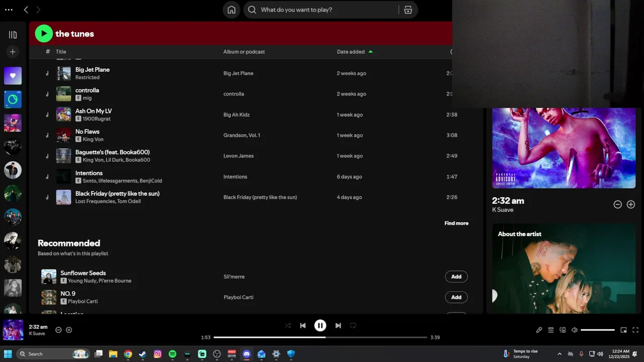Skip to previous track
This screenshot has width=644, height=362.
[303, 325]
